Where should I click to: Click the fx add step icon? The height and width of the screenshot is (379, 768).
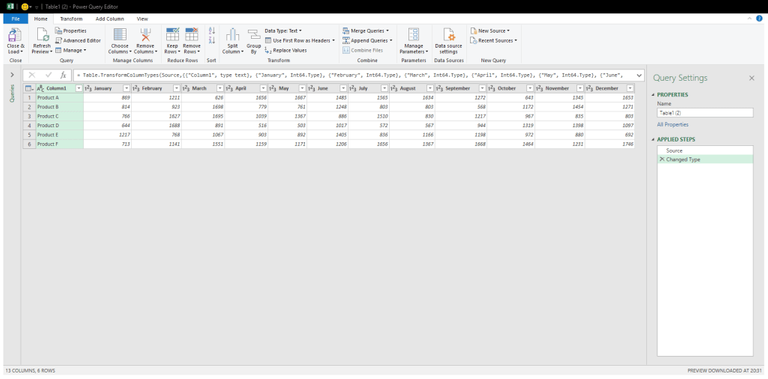coord(63,75)
